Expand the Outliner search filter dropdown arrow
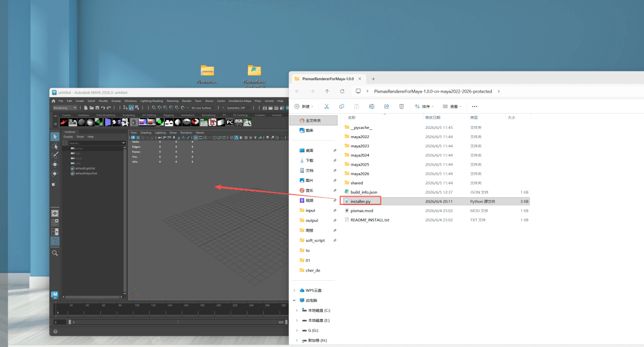644x347 pixels. [124, 143]
